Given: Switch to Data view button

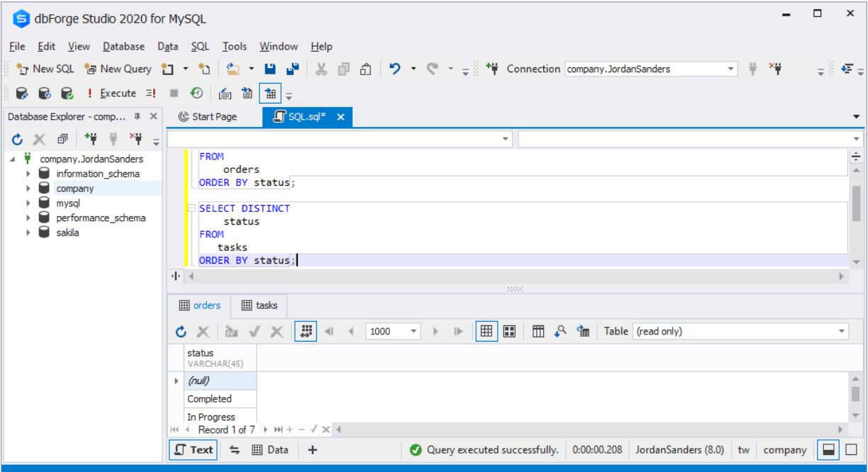Looking at the screenshot, I should [x=270, y=449].
